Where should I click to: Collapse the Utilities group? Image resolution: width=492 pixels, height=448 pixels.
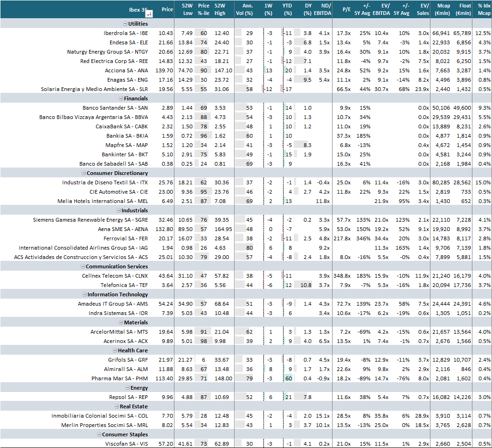125,24
